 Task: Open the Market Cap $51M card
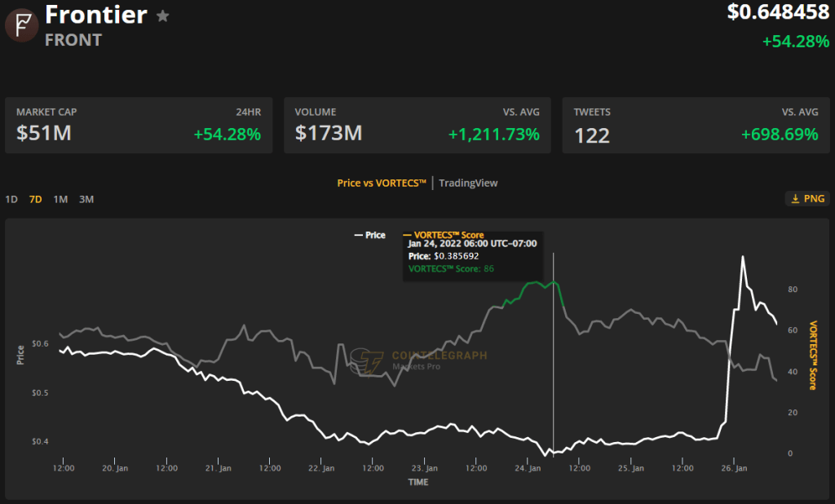click(138, 125)
